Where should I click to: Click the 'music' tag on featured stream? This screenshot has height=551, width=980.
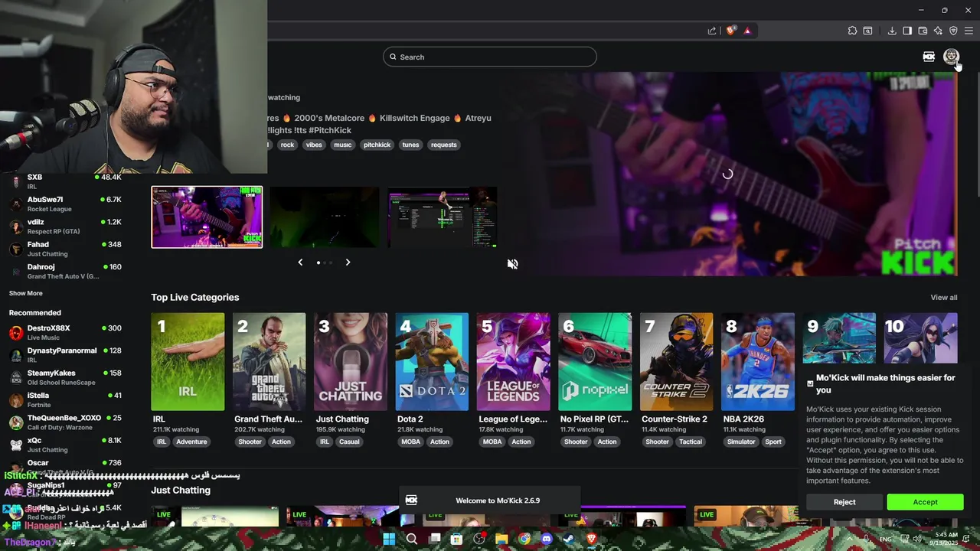coord(342,145)
